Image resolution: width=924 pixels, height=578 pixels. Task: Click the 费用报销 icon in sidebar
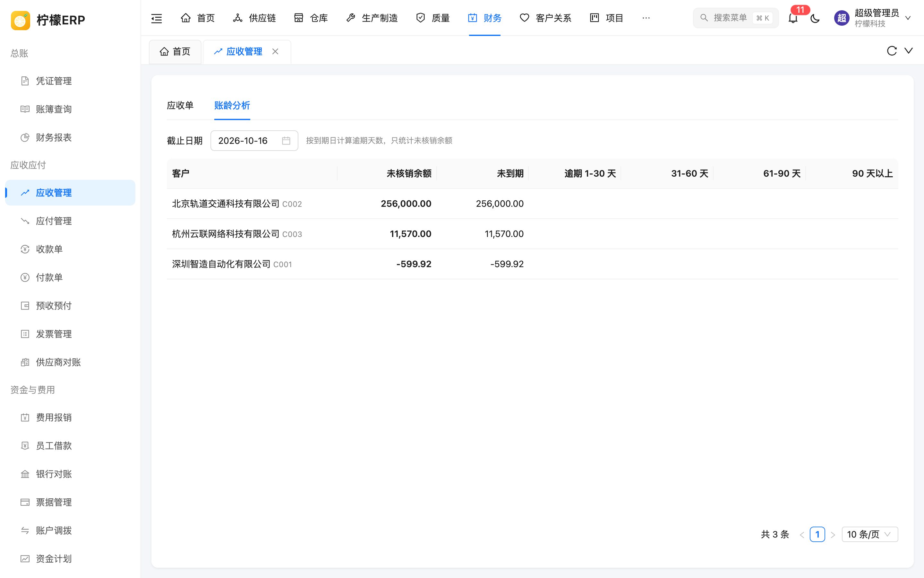click(25, 417)
